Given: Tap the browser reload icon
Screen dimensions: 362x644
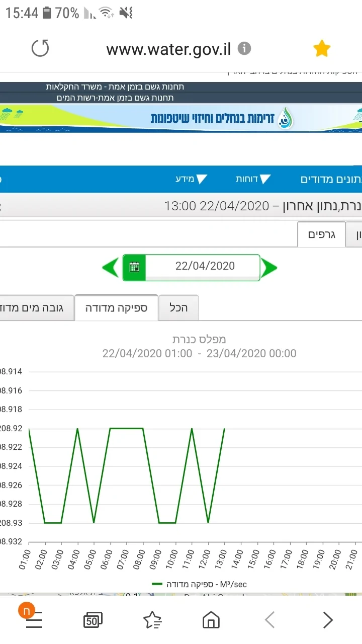Looking at the screenshot, I should [x=40, y=49].
